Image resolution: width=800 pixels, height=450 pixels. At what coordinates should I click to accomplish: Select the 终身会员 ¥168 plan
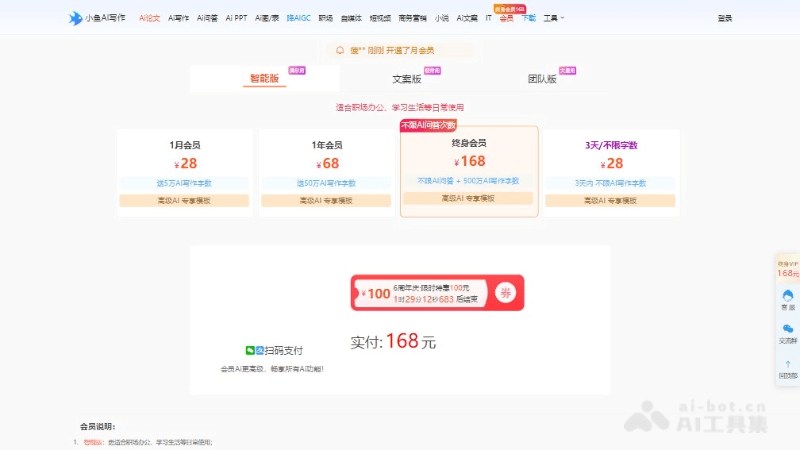[x=469, y=170]
